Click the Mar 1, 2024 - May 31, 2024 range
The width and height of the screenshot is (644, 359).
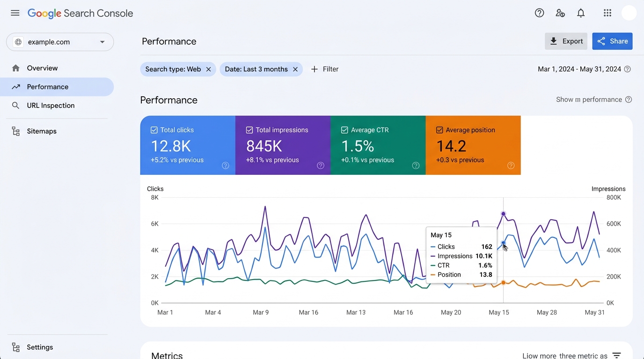(579, 69)
